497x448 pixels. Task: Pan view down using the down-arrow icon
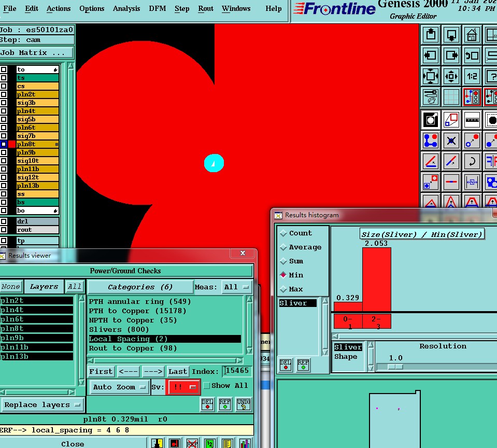click(451, 35)
